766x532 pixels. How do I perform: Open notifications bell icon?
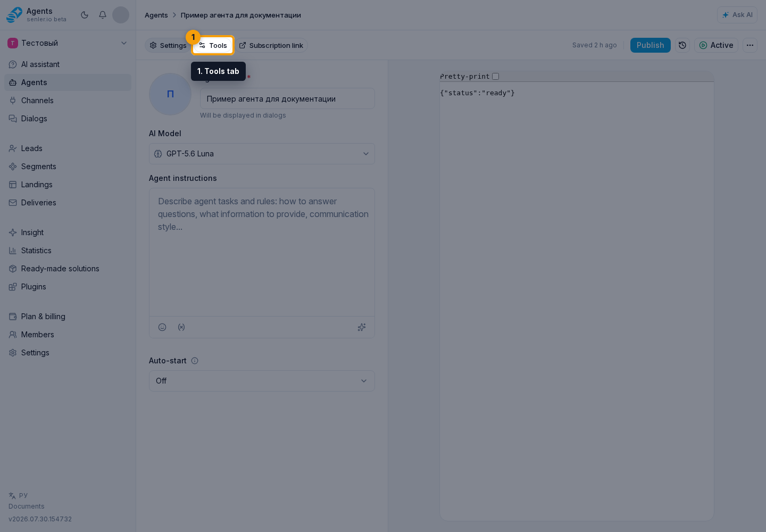coord(103,15)
